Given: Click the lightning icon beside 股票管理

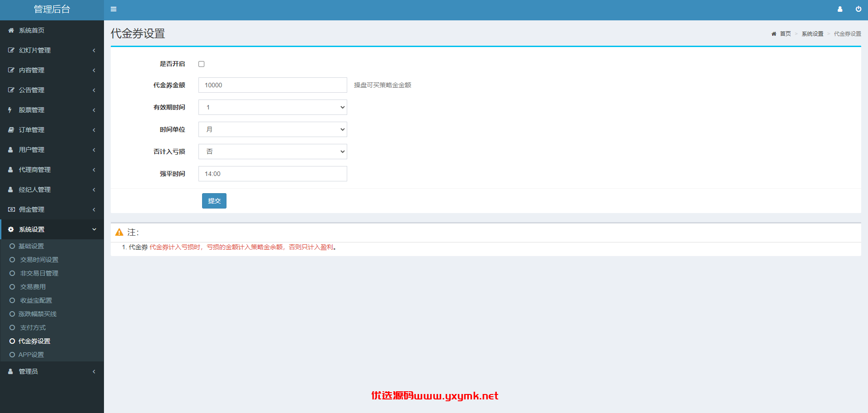Looking at the screenshot, I should (10, 110).
